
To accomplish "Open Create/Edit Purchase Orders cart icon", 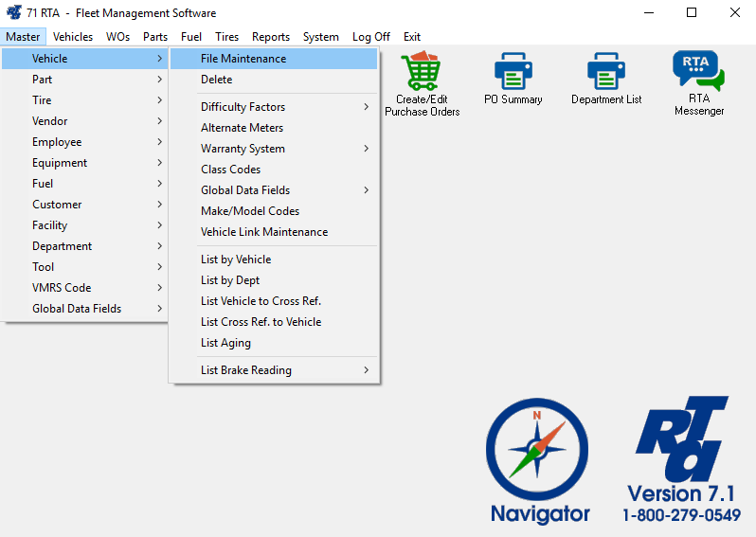I will tap(422, 71).
